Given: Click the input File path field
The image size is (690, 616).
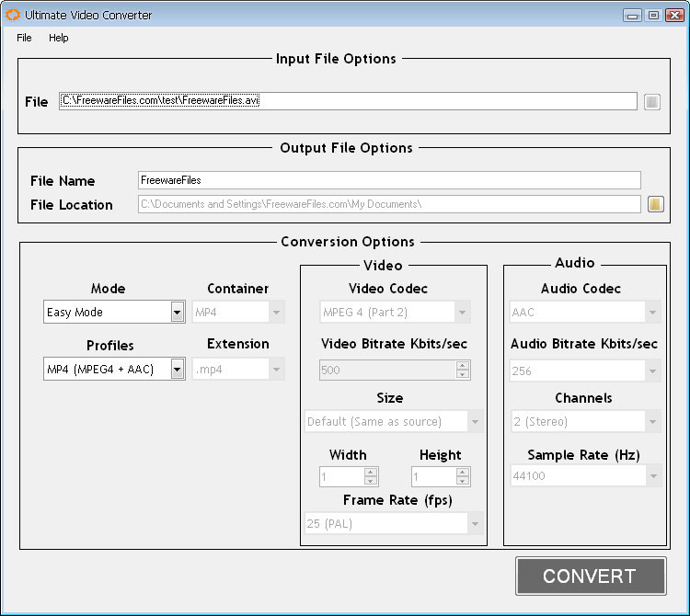Looking at the screenshot, I should click(348, 101).
